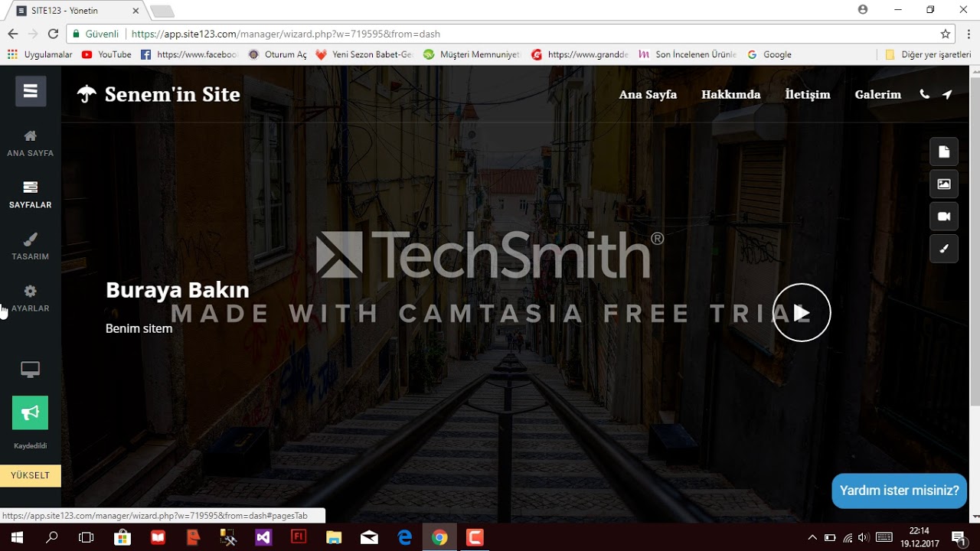The height and width of the screenshot is (551, 980).
Task: Open Visual Studio from the taskbar
Action: (x=263, y=537)
